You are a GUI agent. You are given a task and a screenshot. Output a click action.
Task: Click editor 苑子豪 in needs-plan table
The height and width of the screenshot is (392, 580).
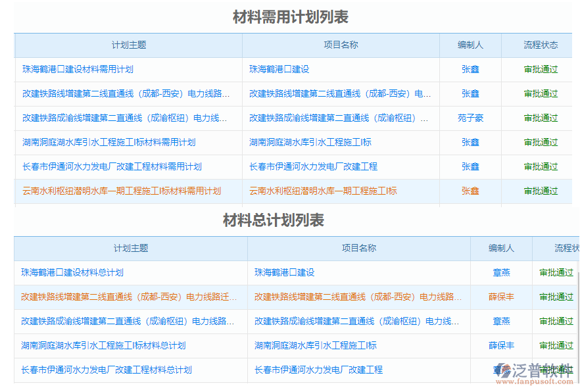pos(470,118)
